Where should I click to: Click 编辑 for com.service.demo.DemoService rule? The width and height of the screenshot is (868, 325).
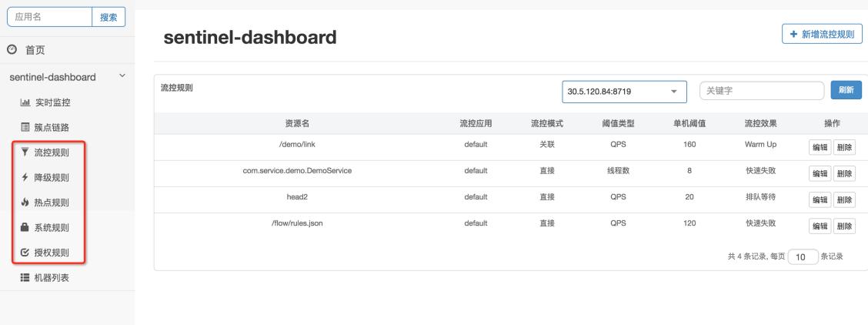click(x=820, y=173)
